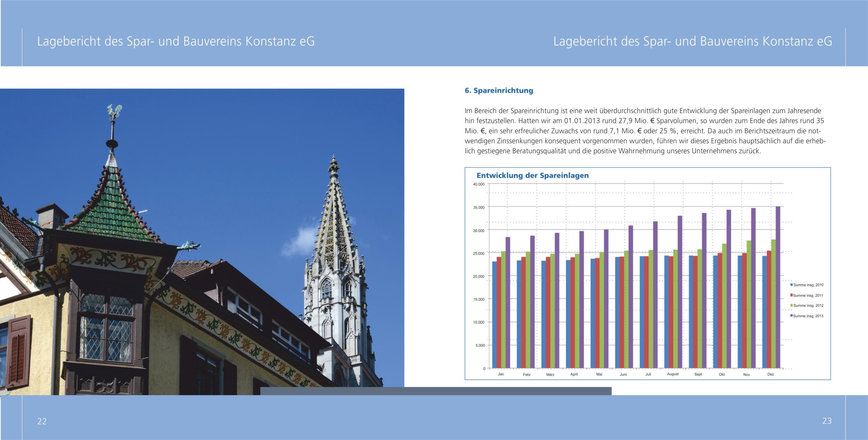Image resolution: width=868 pixels, height=440 pixels.
Task: Click the '15.000' y-axis value
Action: [x=479, y=299]
